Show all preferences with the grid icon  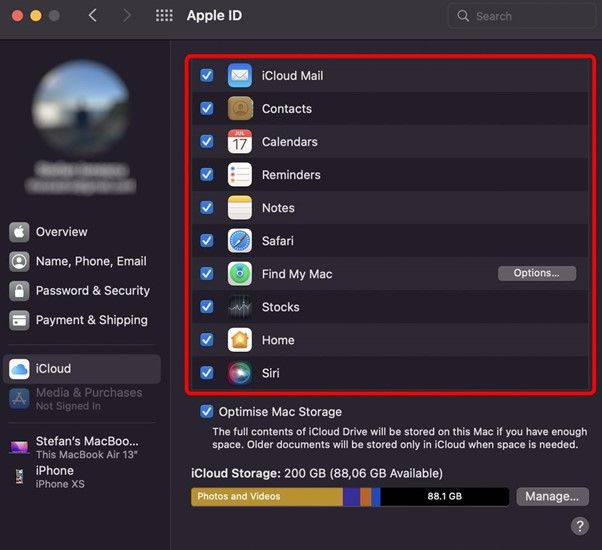164,16
